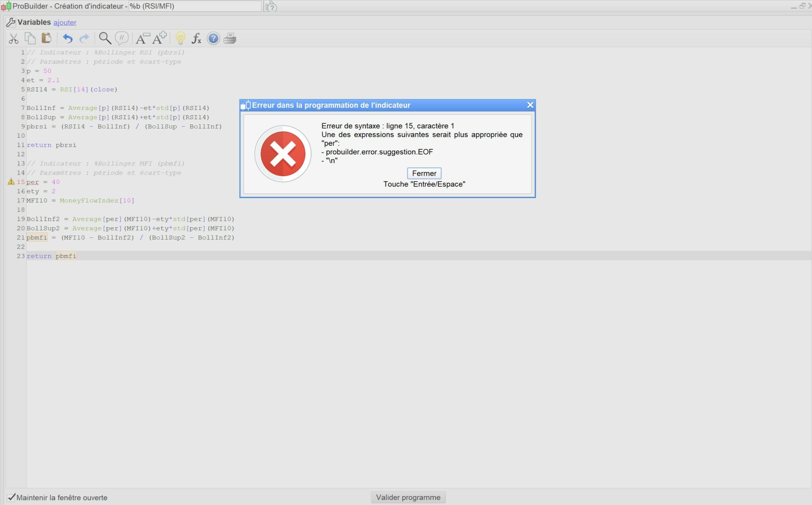Open the fx function insertion icon
This screenshot has width=812, height=505.
196,38
